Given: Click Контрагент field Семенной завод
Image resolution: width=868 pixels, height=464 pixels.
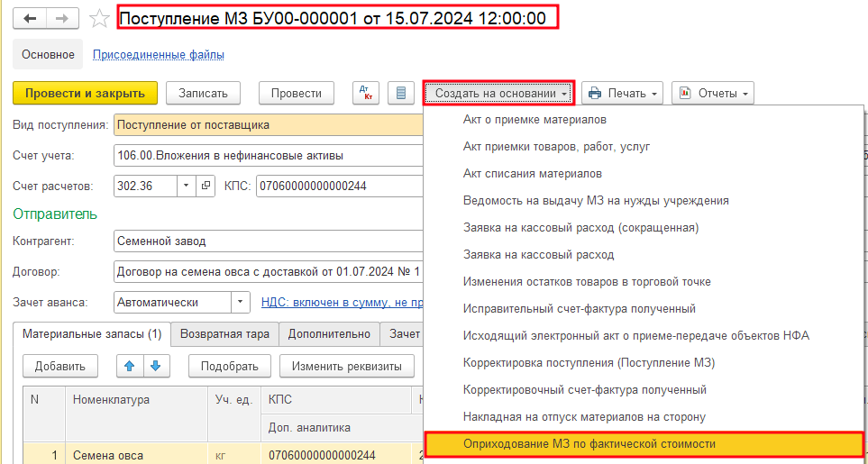Looking at the screenshot, I should click(x=269, y=241).
